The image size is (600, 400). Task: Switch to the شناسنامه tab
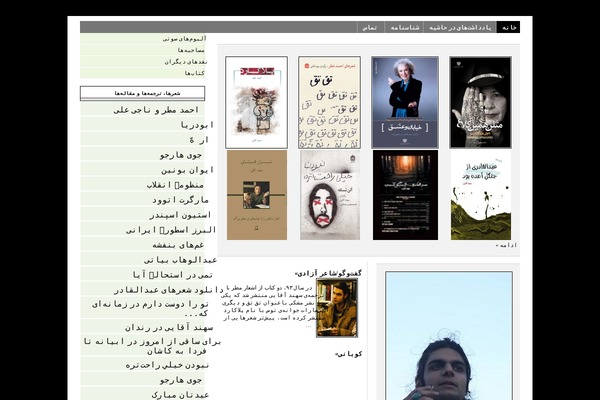[404, 27]
